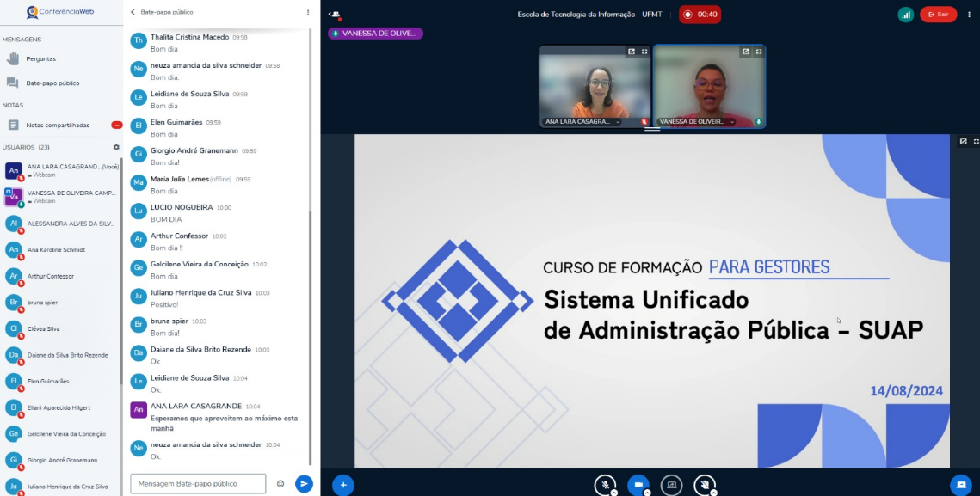
Task: Open audio device options caret
Action: pyautogui.click(x=613, y=493)
